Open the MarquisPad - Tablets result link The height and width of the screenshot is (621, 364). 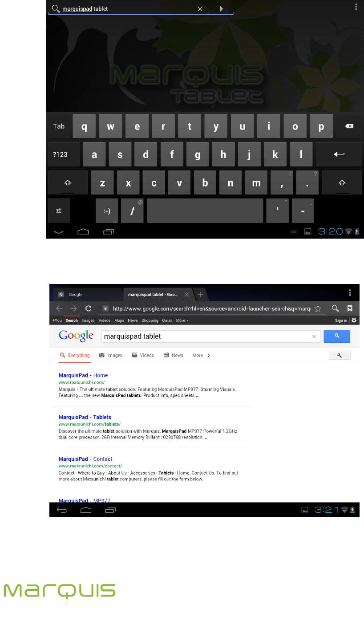[85, 417]
